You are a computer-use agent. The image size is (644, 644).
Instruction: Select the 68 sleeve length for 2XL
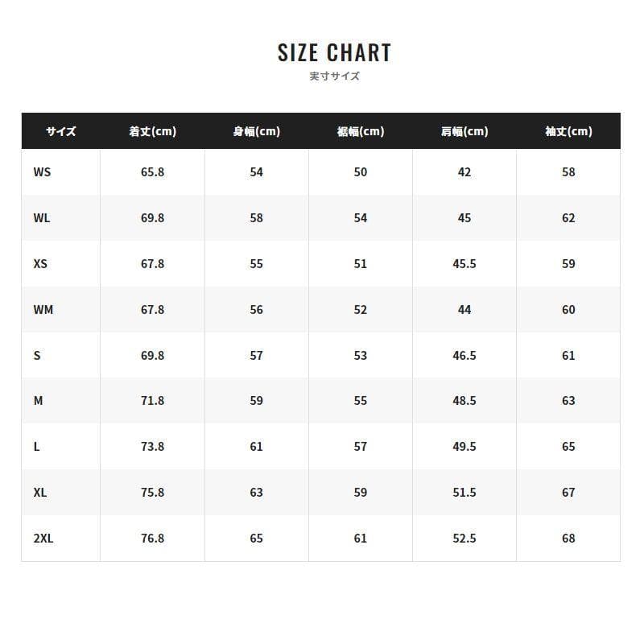[x=568, y=539]
